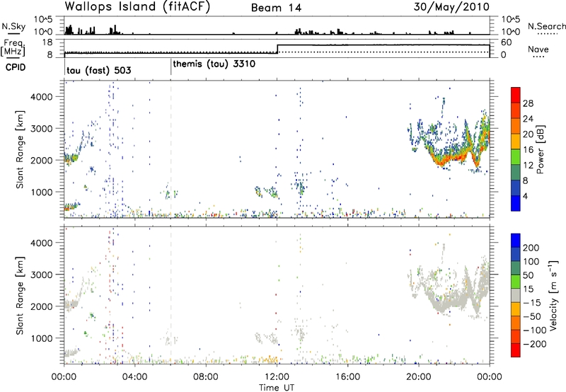Image resolution: width=566 pixels, height=392 pixels.
Task: Click the 'themis (tau) 3310' annotation
Action: click(214, 64)
